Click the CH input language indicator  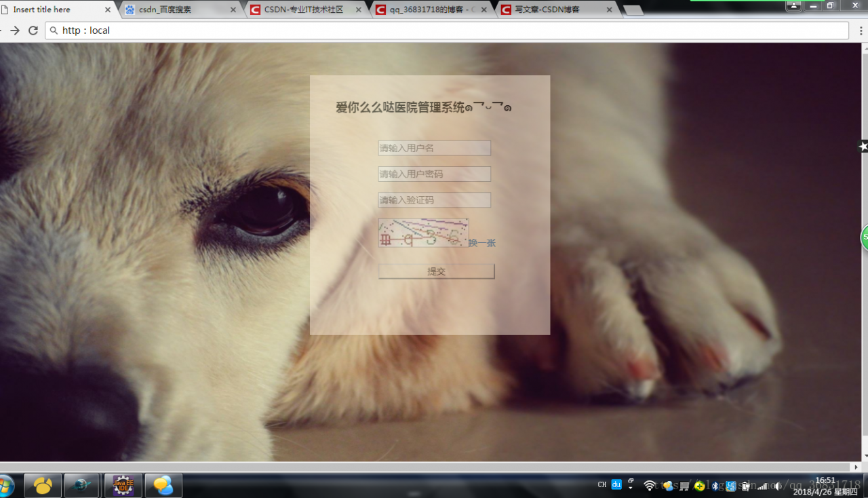click(602, 485)
